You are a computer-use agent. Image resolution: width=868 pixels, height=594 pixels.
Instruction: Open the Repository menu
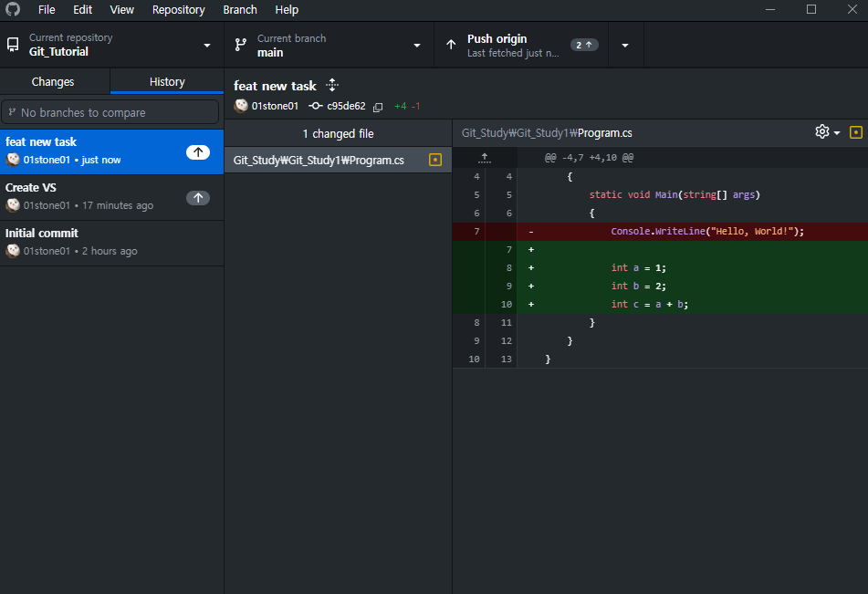pyautogui.click(x=178, y=9)
